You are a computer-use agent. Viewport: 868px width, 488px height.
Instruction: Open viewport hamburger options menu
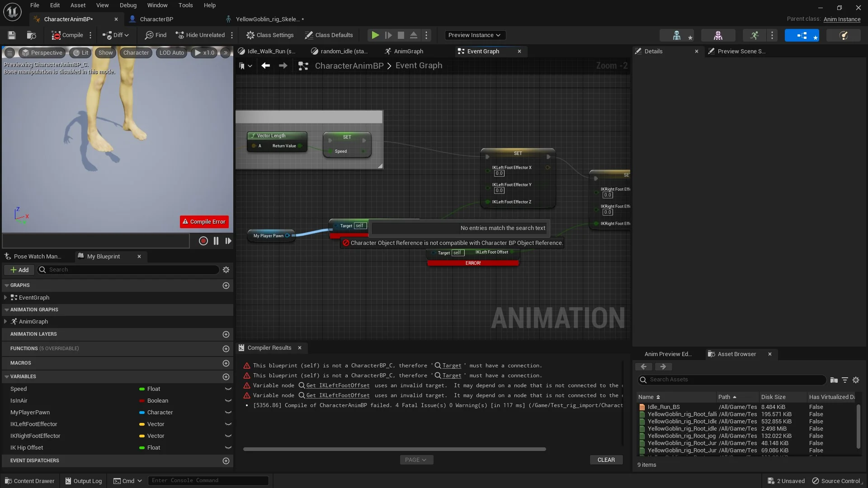coord(9,53)
